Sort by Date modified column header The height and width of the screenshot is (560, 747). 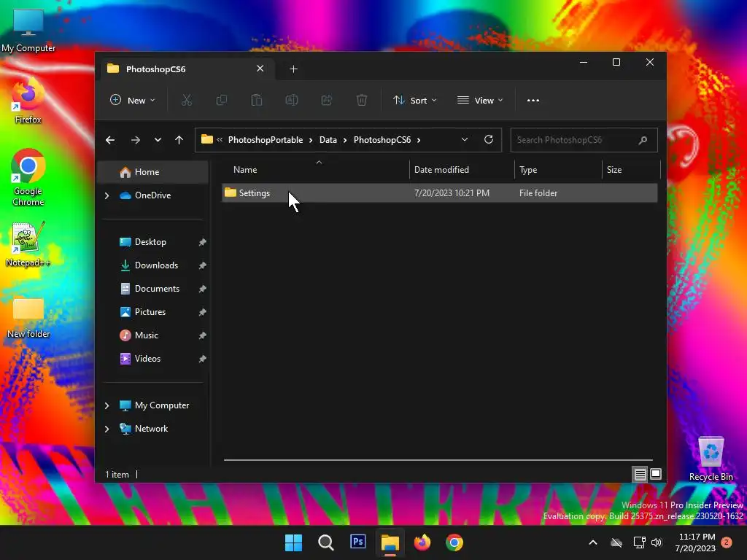pos(462,169)
